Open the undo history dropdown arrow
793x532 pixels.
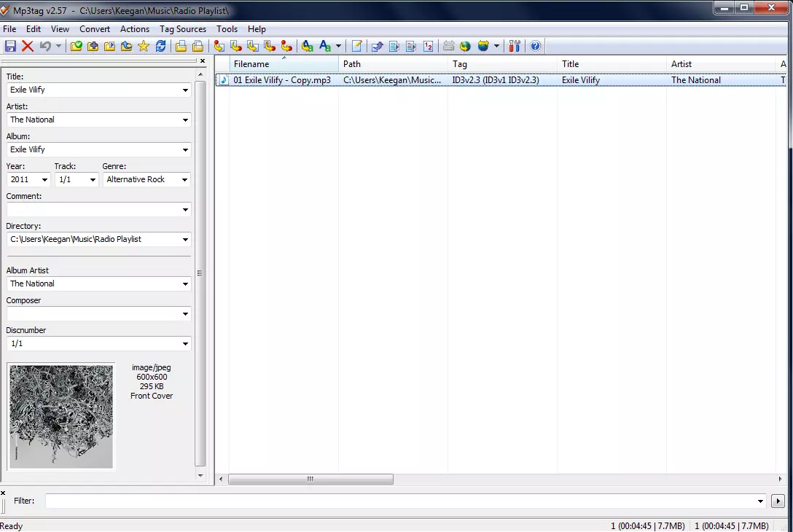click(58, 46)
